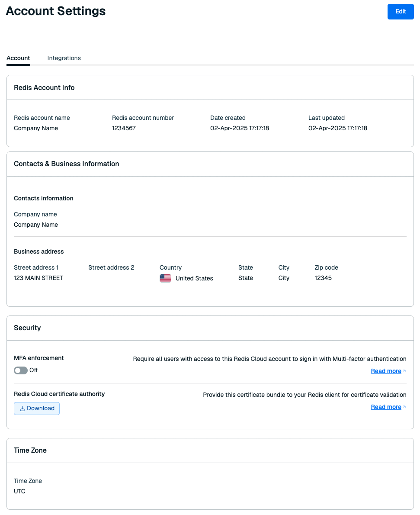Download the Redis Cloud certificate authority
420x515 pixels.
pos(37,408)
